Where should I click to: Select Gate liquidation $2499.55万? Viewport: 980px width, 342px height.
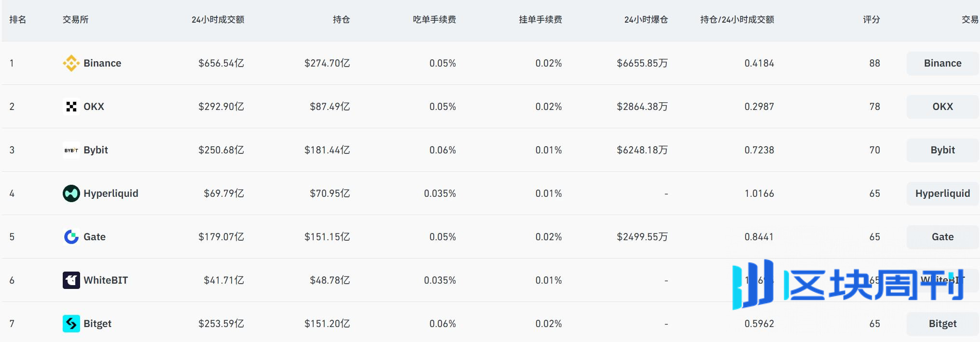coord(642,237)
